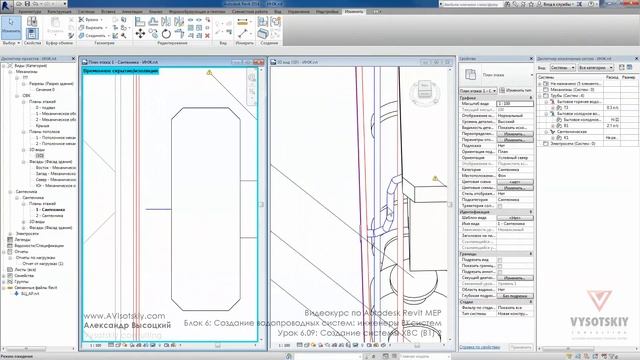Click the Create Similar box icon
The height and width of the screenshot is (360, 640).
263,33
